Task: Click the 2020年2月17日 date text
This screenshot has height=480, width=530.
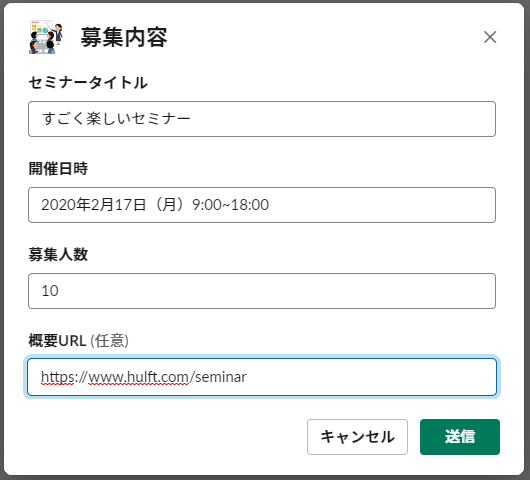Action: [94, 205]
